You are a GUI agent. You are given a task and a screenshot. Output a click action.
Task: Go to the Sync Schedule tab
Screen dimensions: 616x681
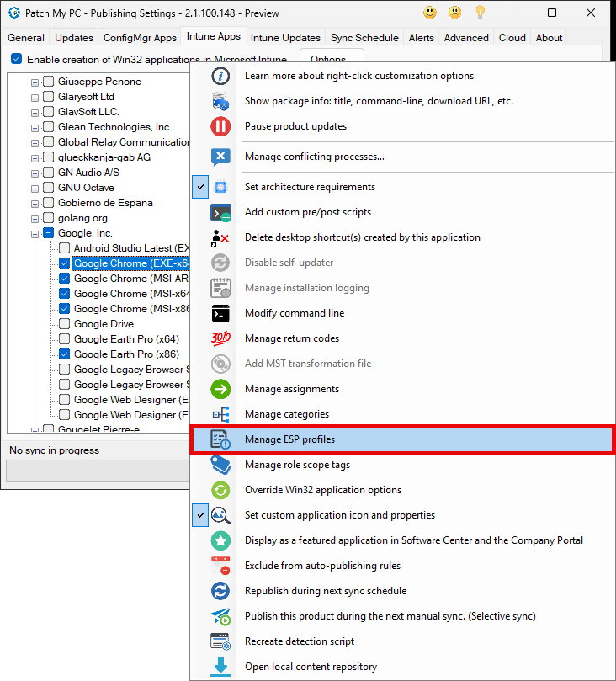point(364,38)
